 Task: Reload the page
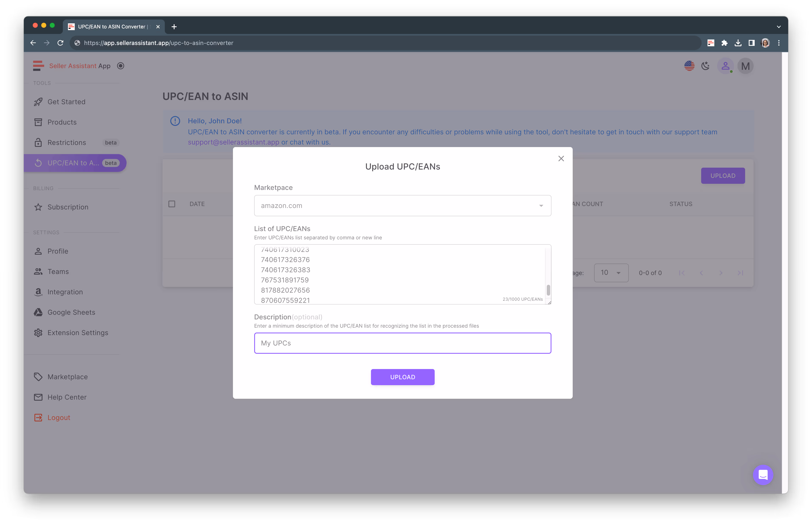[x=60, y=43]
